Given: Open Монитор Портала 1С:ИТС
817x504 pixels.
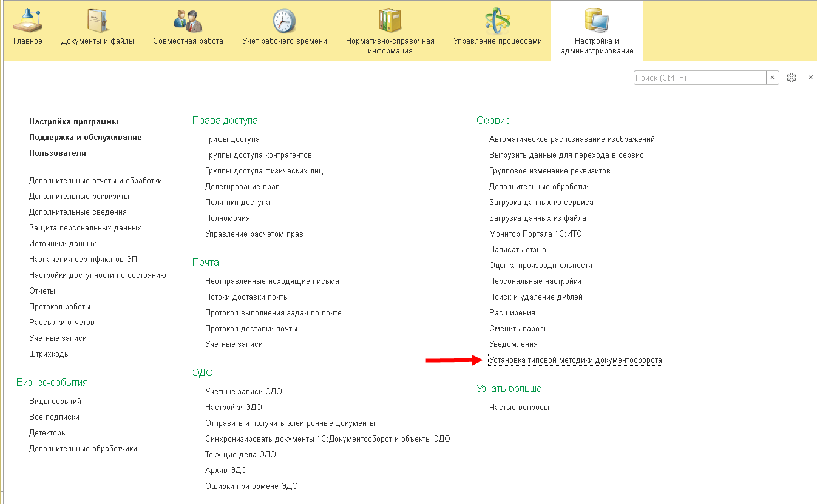Looking at the screenshot, I should coord(535,234).
